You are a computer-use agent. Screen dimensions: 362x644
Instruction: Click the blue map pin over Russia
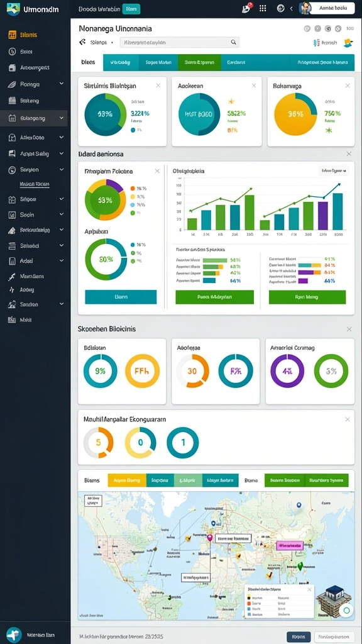click(299, 505)
